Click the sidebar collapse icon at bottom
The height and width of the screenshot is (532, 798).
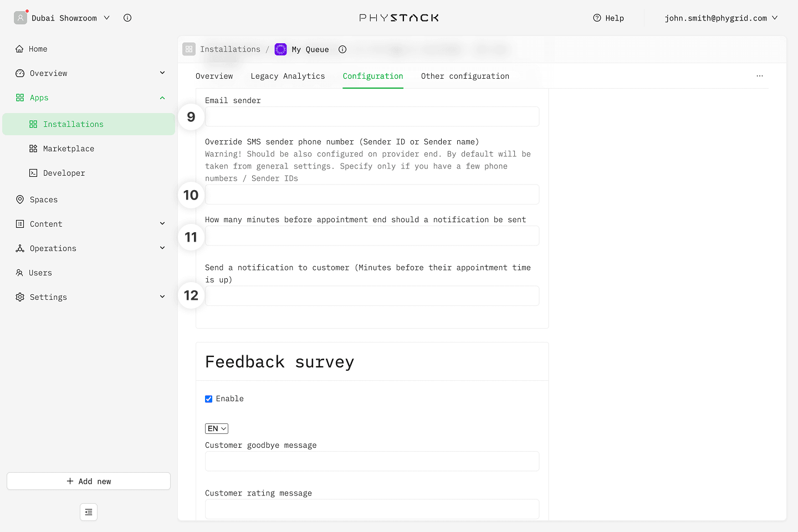(x=89, y=512)
